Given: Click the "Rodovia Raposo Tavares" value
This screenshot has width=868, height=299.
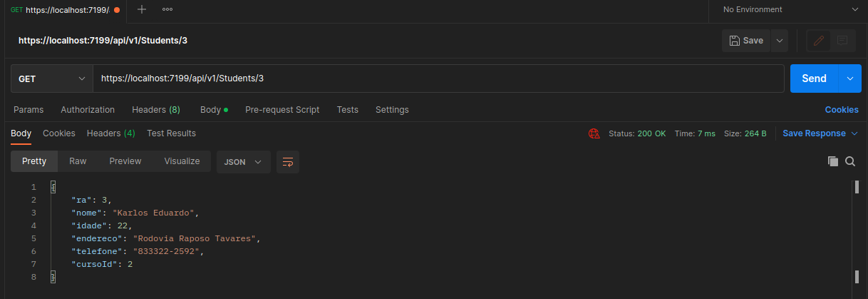Looking at the screenshot, I should click(195, 238).
